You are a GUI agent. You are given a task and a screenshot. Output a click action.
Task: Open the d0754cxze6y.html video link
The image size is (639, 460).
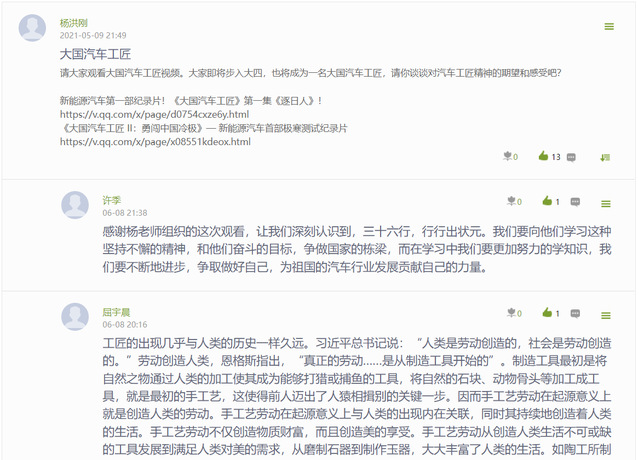(154, 114)
